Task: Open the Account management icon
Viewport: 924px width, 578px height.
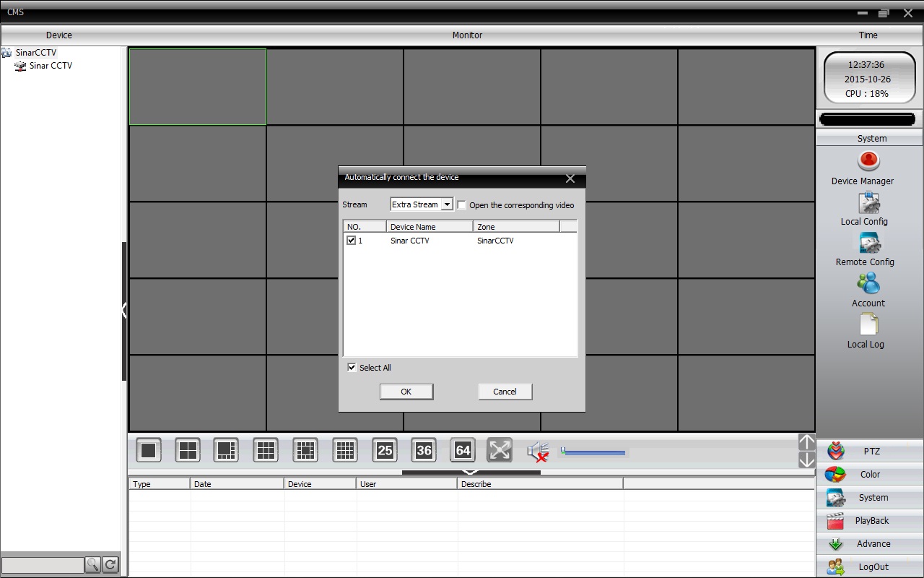Action: tap(868, 283)
